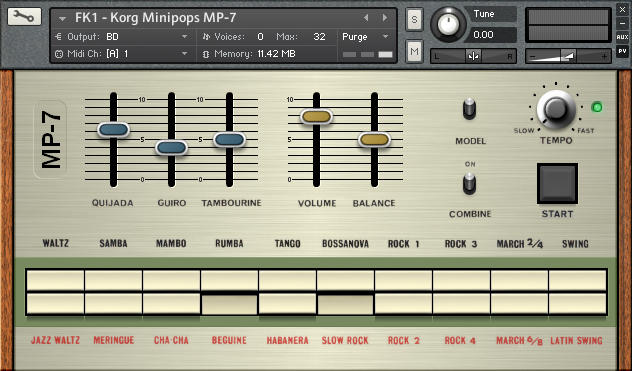This screenshot has height=371, width=632.
Task: Solo the instrument with S button
Action: tap(414, 19)
